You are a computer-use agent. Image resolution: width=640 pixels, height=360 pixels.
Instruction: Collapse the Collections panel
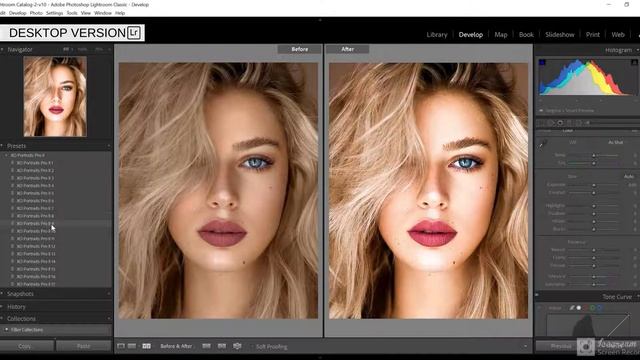pos(2,319)
